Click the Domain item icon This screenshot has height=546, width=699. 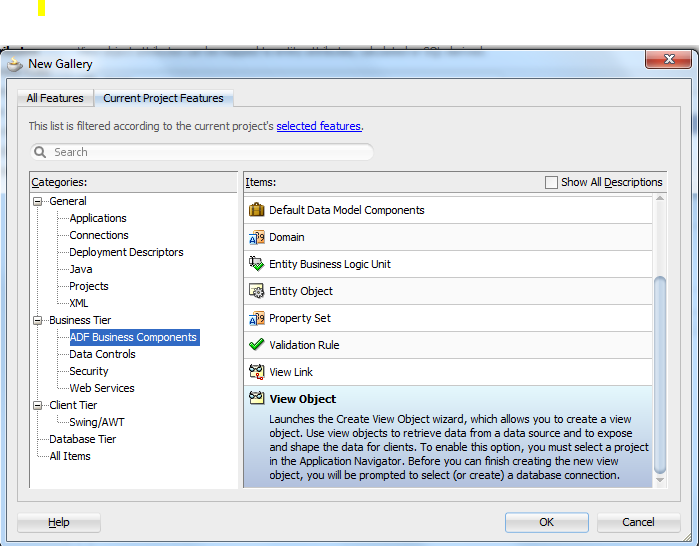(x=256, y=237)
